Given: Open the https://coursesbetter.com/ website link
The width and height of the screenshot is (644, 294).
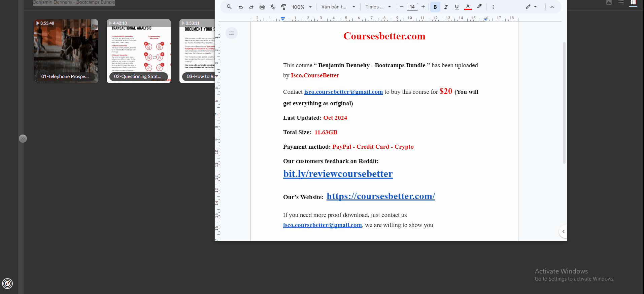Looking at the screenshot, I should (x=380, y=196).
